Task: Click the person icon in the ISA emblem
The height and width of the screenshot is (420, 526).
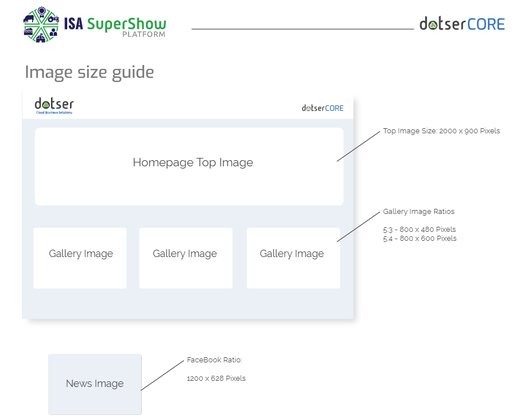Action: (x=54, y=32)
